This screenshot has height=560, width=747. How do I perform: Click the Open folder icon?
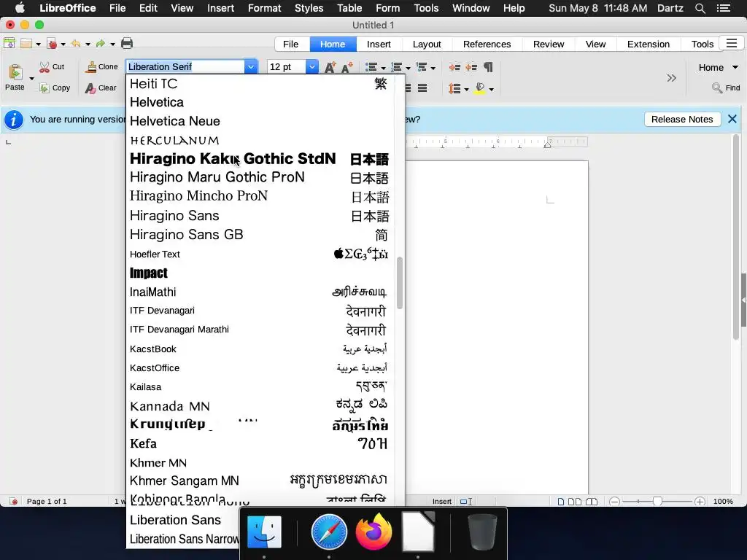pos(26,44)
